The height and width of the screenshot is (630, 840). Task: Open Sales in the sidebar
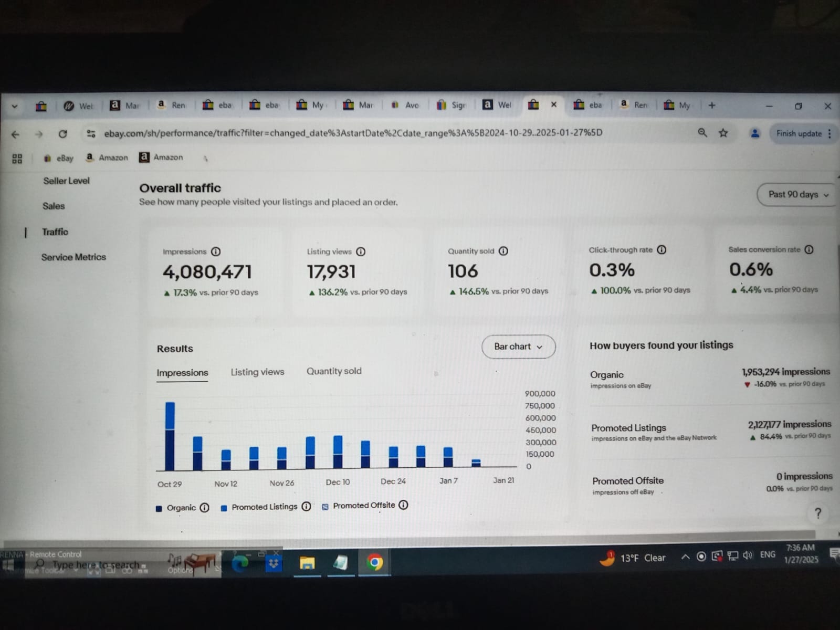coord(54,206)
